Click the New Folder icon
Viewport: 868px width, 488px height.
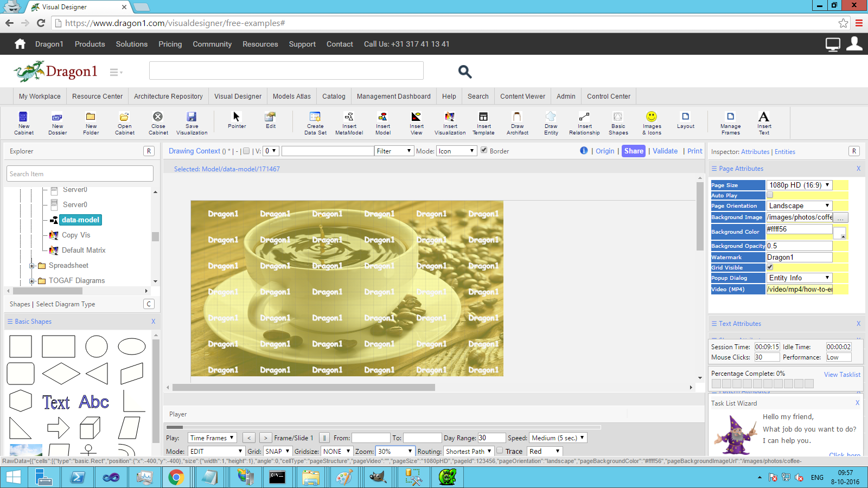click(91, 123)
